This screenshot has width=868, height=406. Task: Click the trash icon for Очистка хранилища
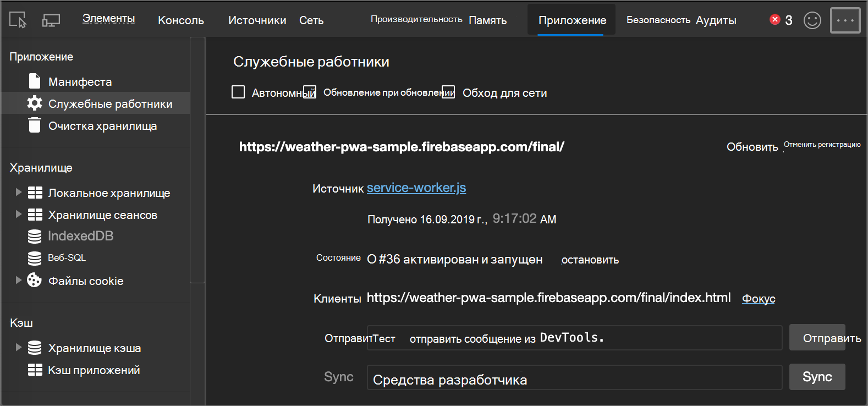pyautogui.click(x=35, y=125)
